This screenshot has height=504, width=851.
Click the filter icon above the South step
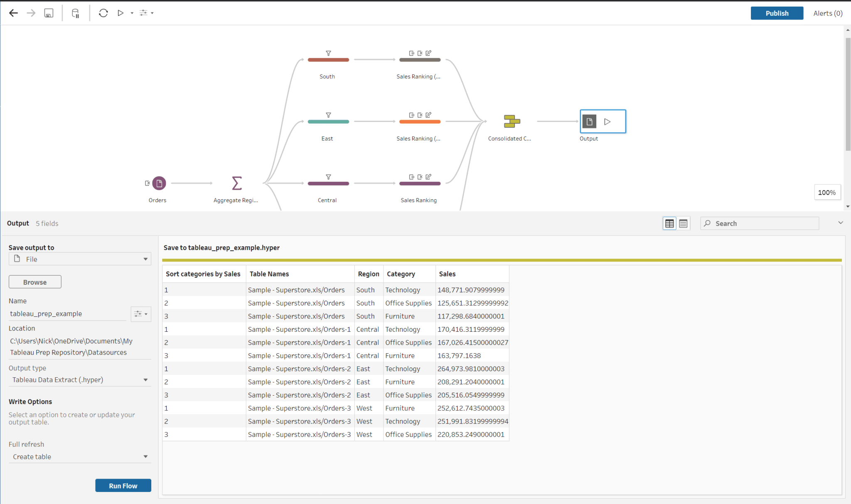(x=328, y=53)
